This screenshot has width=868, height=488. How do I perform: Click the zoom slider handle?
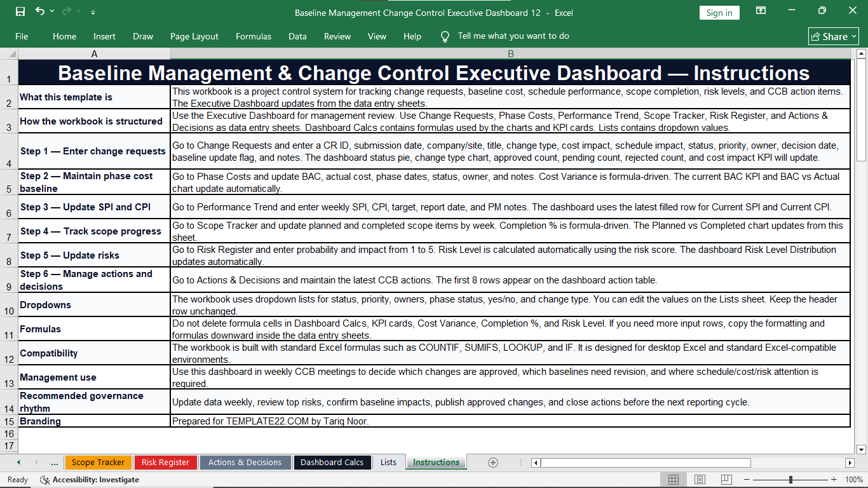coord(790,479)
